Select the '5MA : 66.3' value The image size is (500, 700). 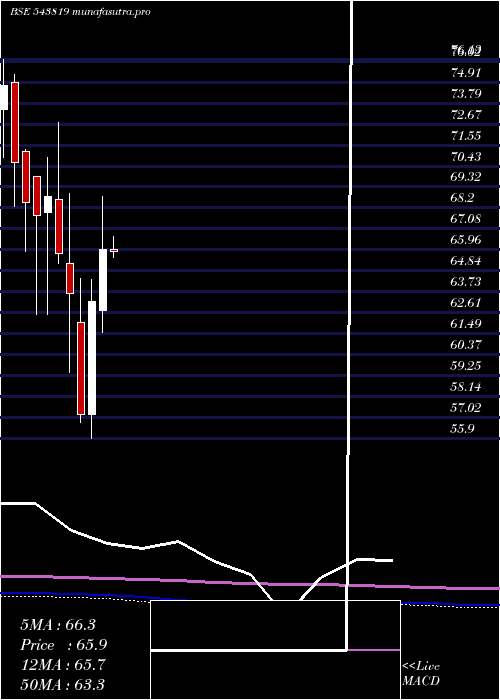[58, 625]
